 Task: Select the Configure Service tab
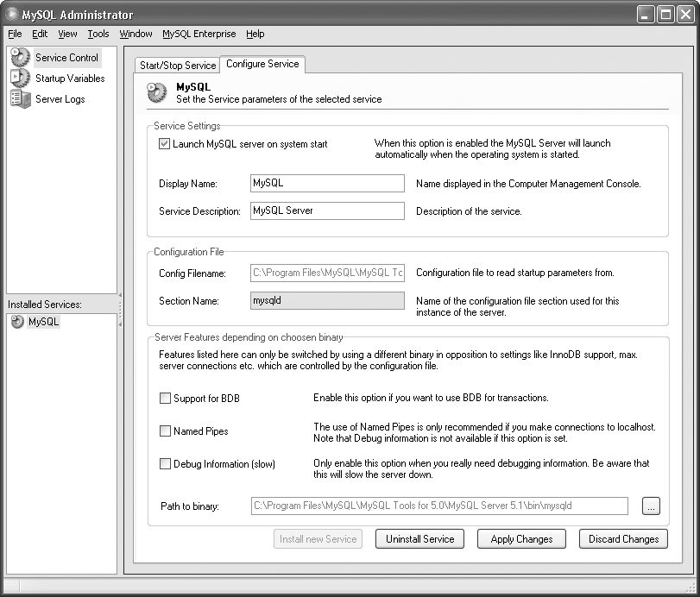262,64
